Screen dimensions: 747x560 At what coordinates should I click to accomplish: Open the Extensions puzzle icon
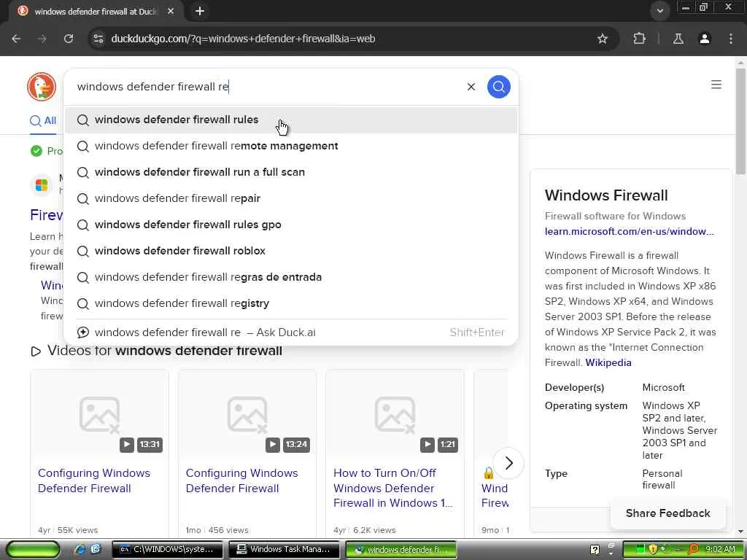click(x=639, y=39)
